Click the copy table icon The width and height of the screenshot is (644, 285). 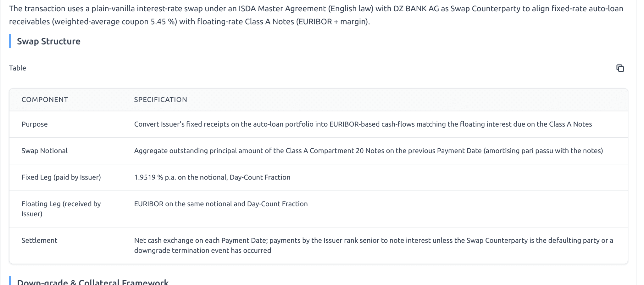click(620, 68)
